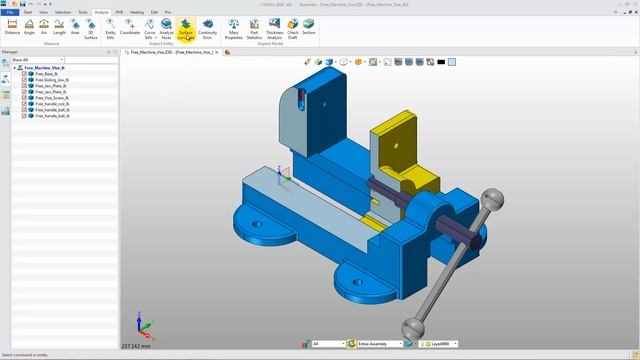Viewport: 640px width, 360px height.
Task: Open Mass Properties tool
Action: [x=233, y=29]
